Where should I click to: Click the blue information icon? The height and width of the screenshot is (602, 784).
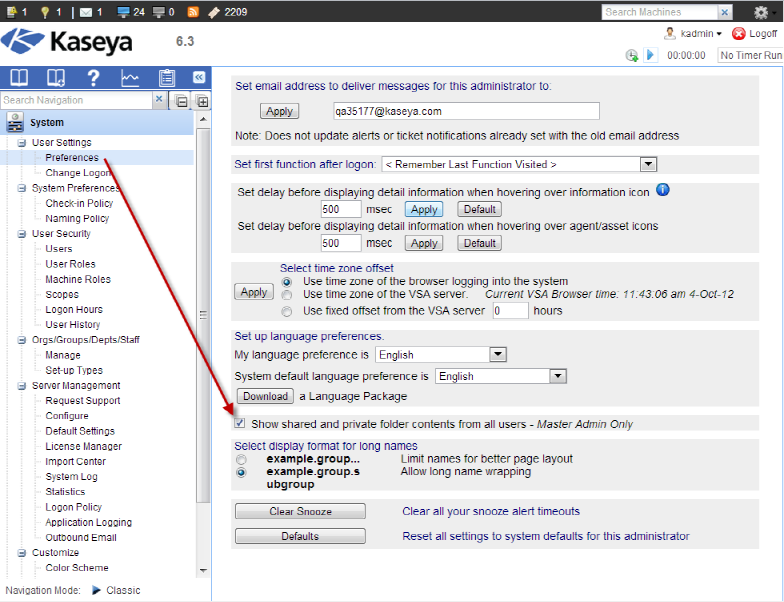[662, 190]
